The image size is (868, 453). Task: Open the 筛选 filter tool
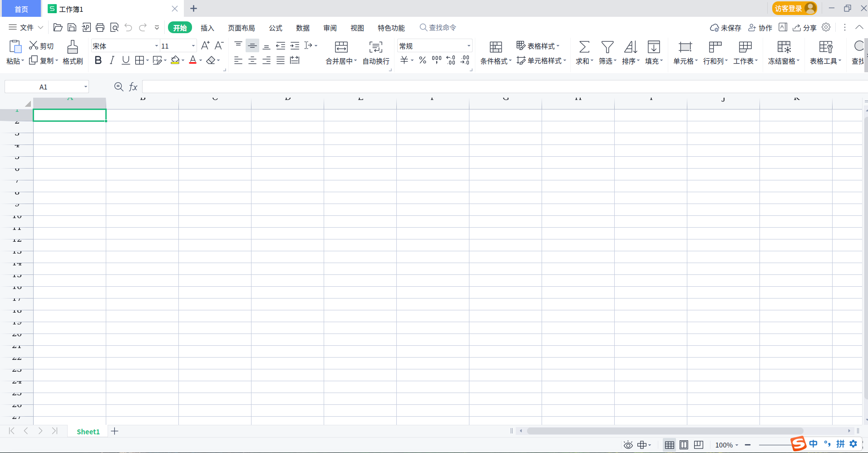click(607, 52)
